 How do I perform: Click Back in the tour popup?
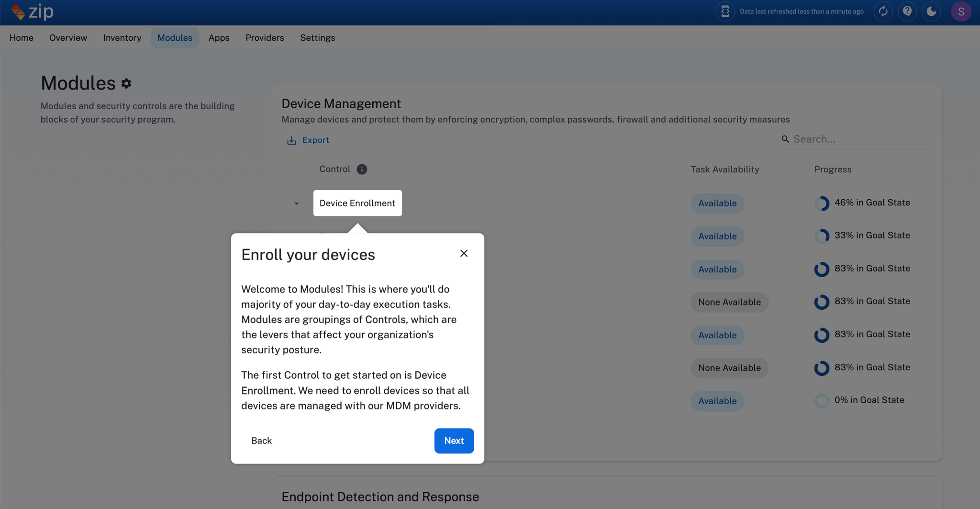(261, 441)
